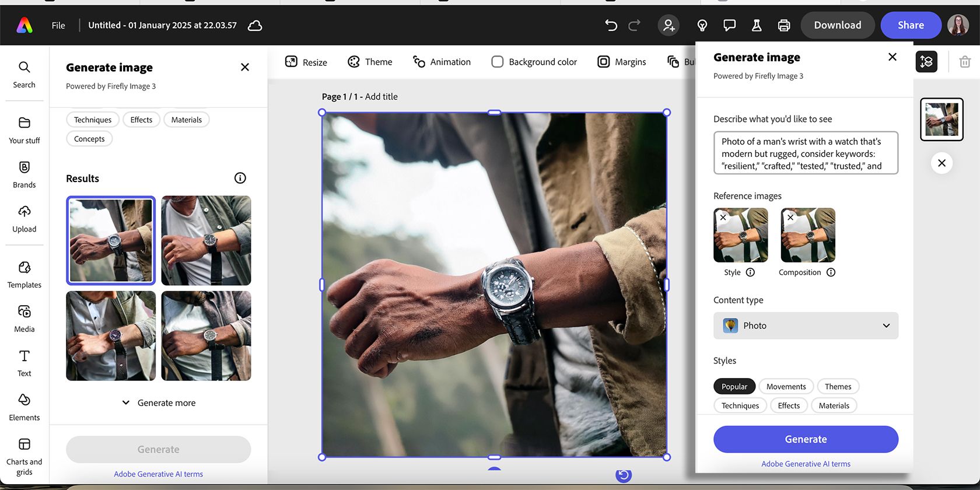
Task: Toggle the Popular styles chip
Action: pos(734,387)
